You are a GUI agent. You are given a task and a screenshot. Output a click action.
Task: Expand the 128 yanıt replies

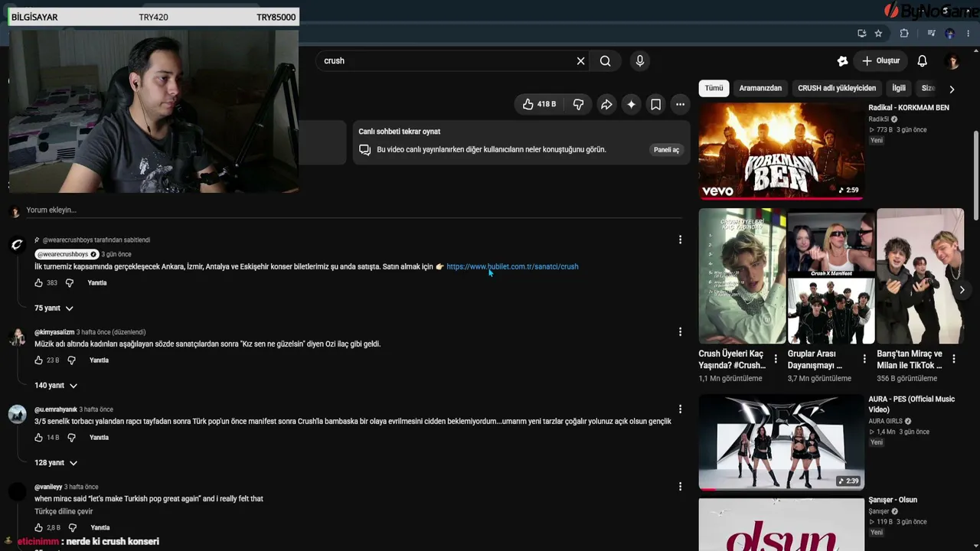(x=56, y=463)
